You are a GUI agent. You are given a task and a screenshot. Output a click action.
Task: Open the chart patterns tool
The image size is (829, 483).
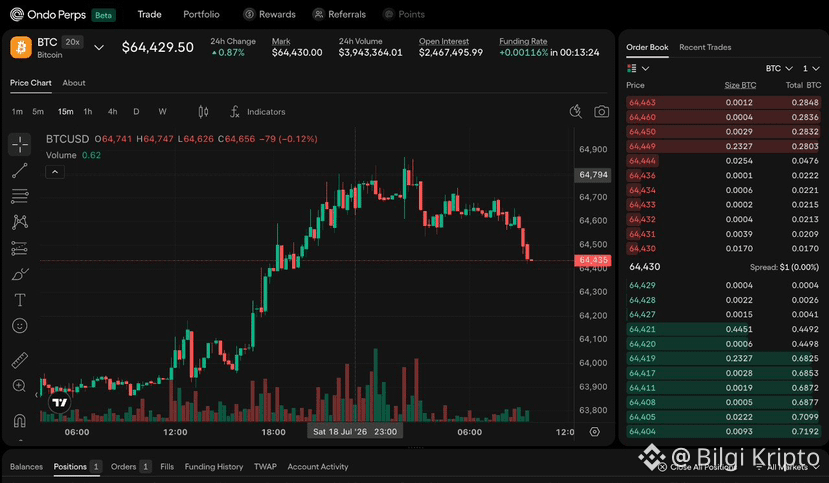click(x=20, y=221)
